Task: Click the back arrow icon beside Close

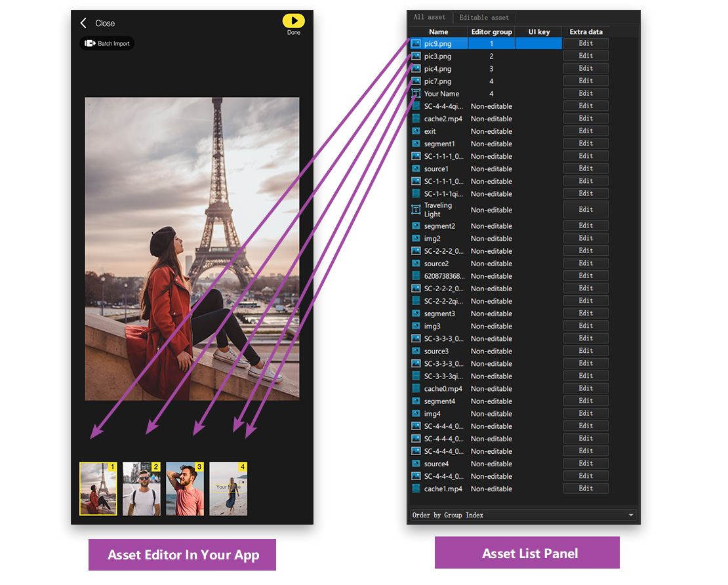Action: [x=83, y=23]
